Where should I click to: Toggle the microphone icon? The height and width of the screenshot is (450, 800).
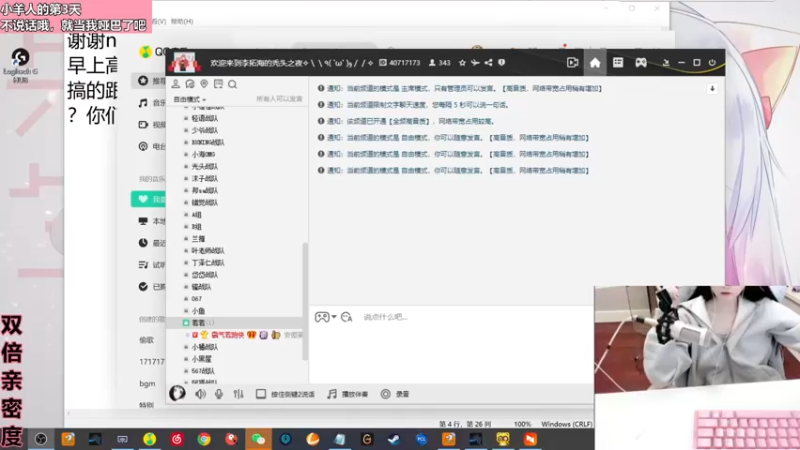point(219,394)
